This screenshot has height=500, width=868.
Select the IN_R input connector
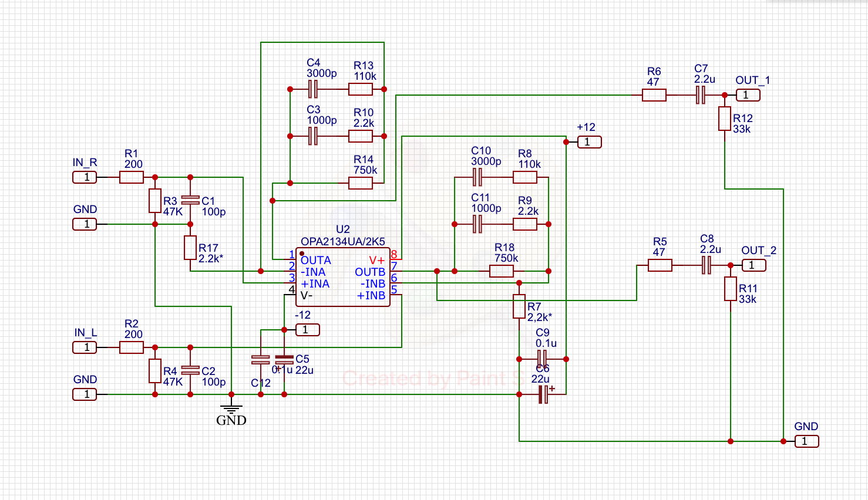85,177
